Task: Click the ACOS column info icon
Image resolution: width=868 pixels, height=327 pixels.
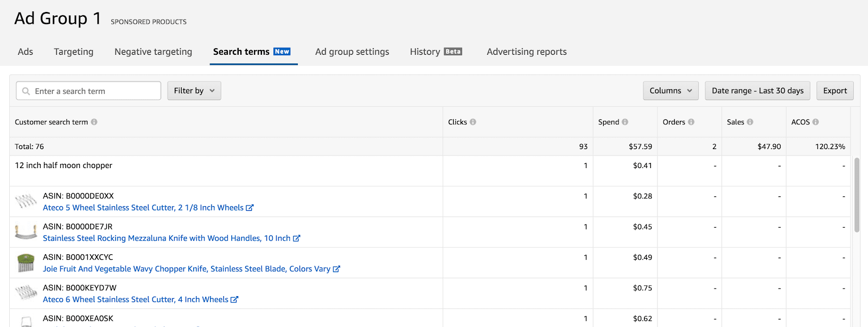Action: (x=816, y=122)
